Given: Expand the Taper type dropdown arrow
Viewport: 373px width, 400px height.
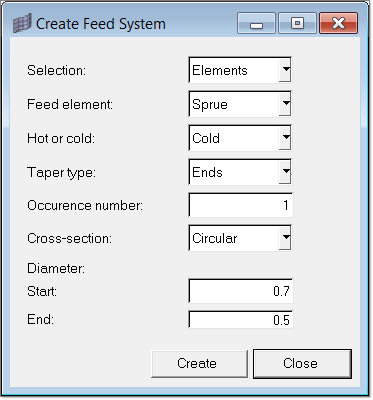Looking at the screenshot, I should coord(285,172).
